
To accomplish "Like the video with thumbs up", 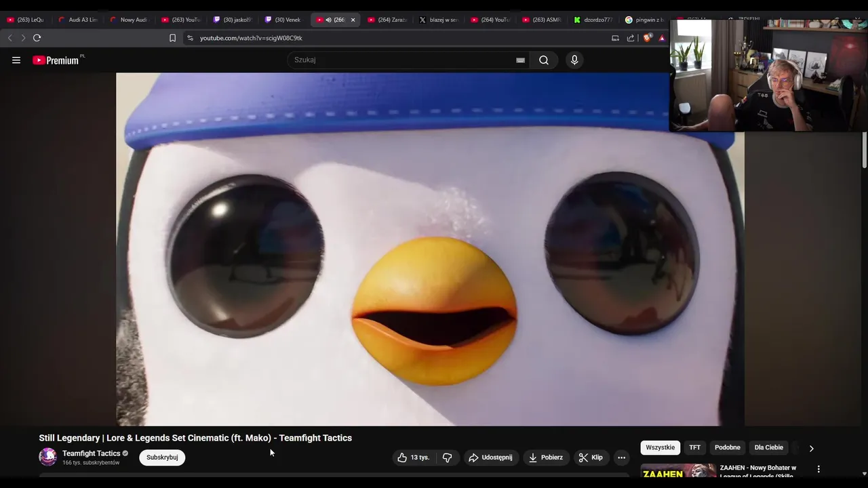I will 414,457.
